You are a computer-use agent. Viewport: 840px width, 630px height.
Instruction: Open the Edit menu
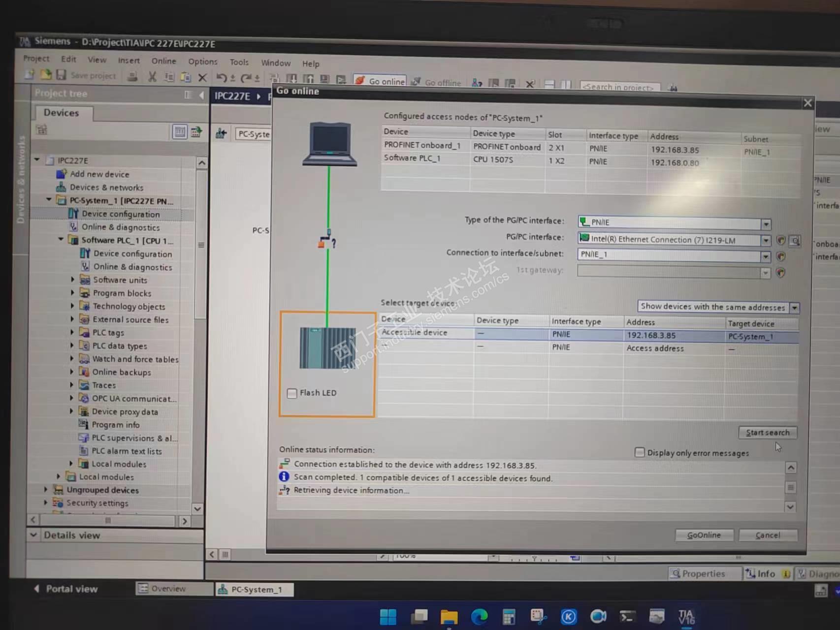68,59
